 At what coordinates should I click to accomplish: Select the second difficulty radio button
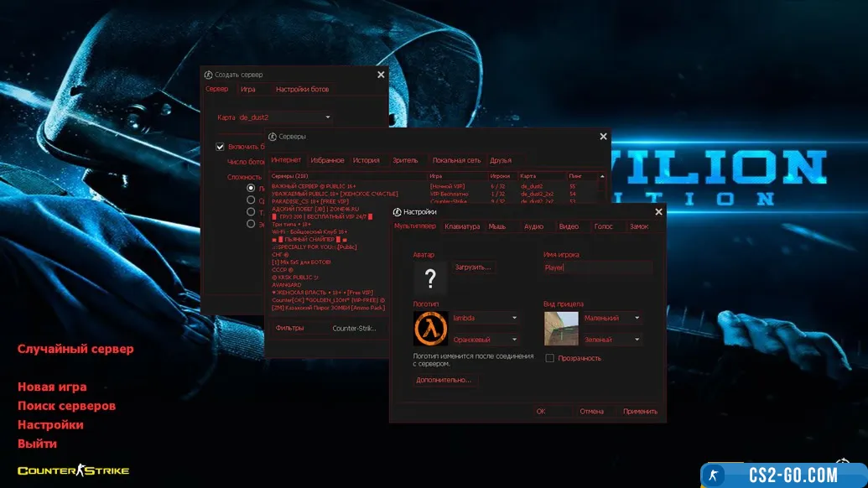pos(250,200)
